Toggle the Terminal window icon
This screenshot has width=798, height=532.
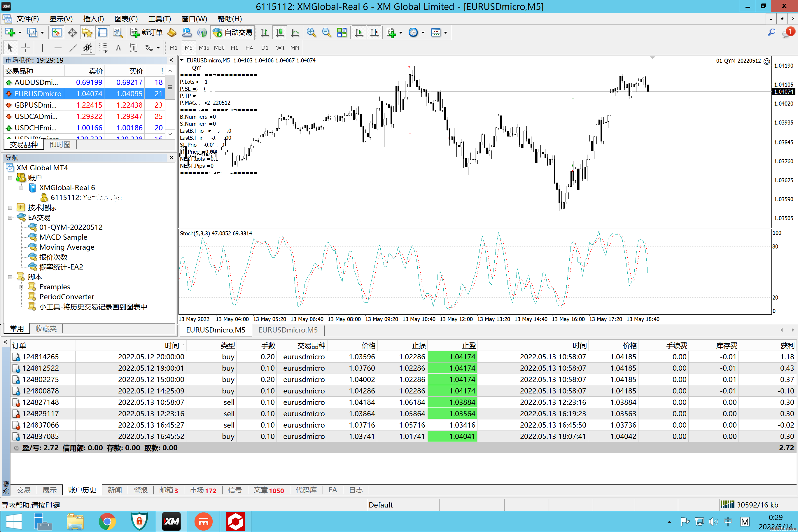pyautogui.click(x=102, y=33)
